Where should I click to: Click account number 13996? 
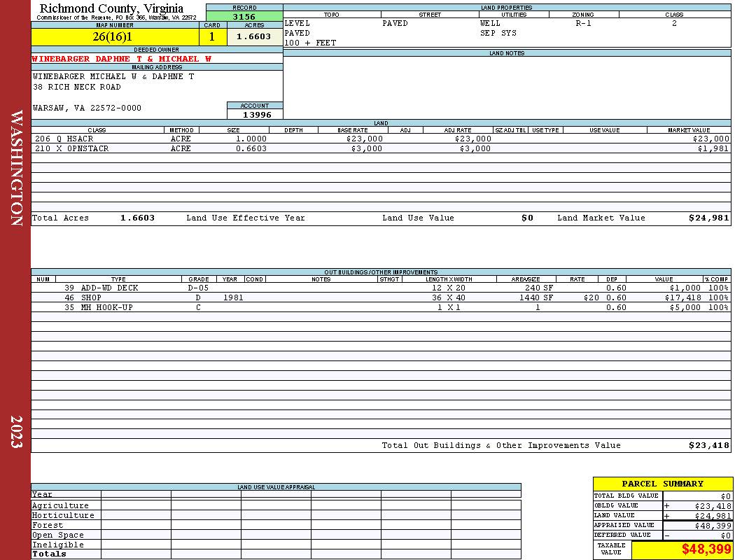point(257,115)
